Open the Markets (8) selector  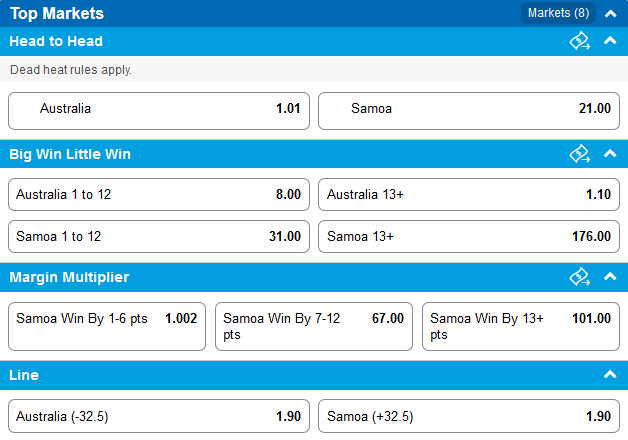click(x=558, y=13)
